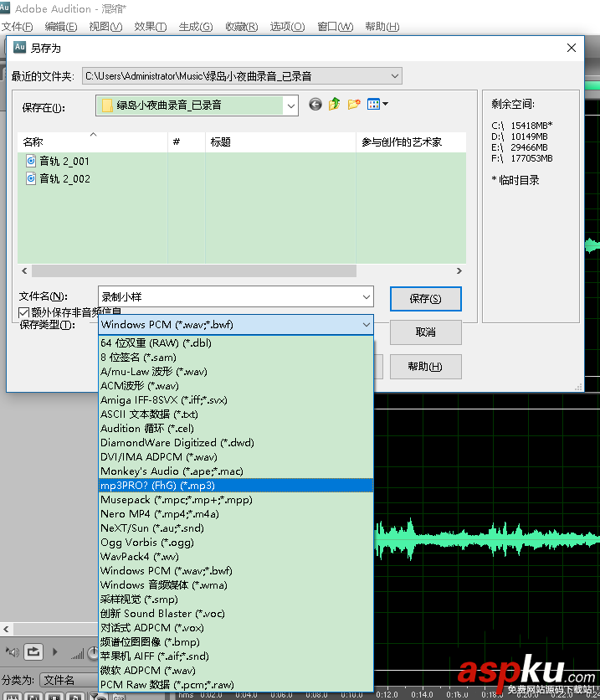
Task: Open the 选项(O) menu
Action: click(287, 27)
